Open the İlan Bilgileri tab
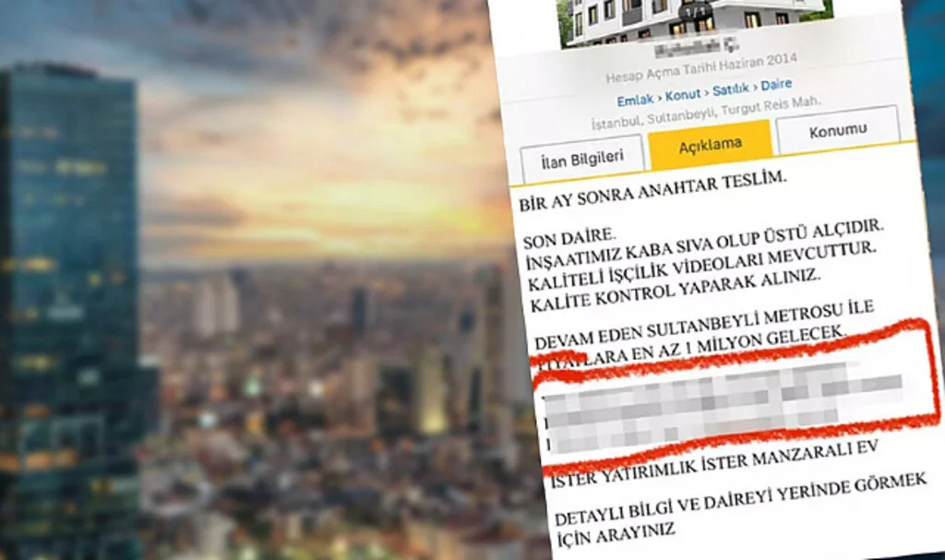Image resolution: width=945 pixels, height=560 pixels. point(581,159)
